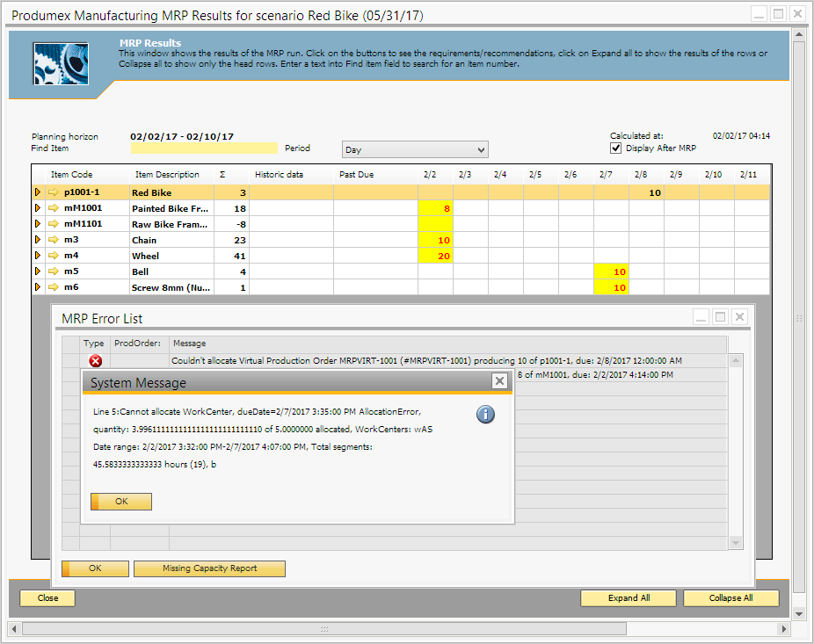Open link arrow for item m4

click(x=53, y=256)
